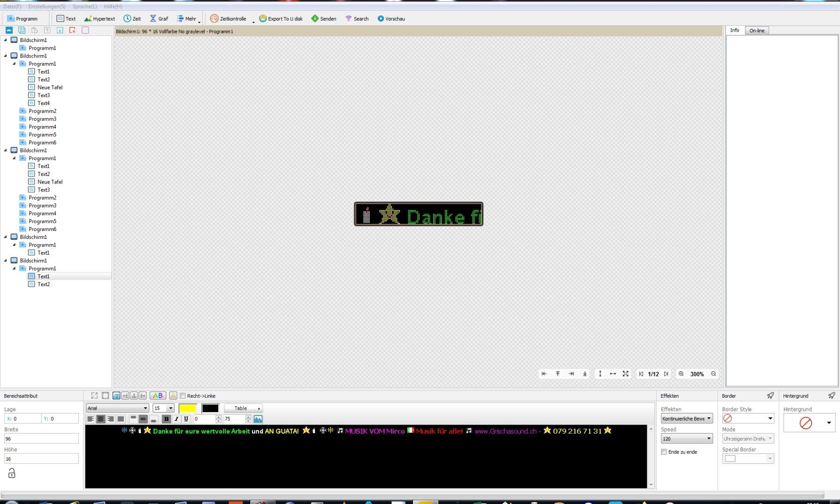The height and width of the screenshot is (504, 840).
Task: Open the Einstellungen(S) menu
Action: click(x=47, y=7)
